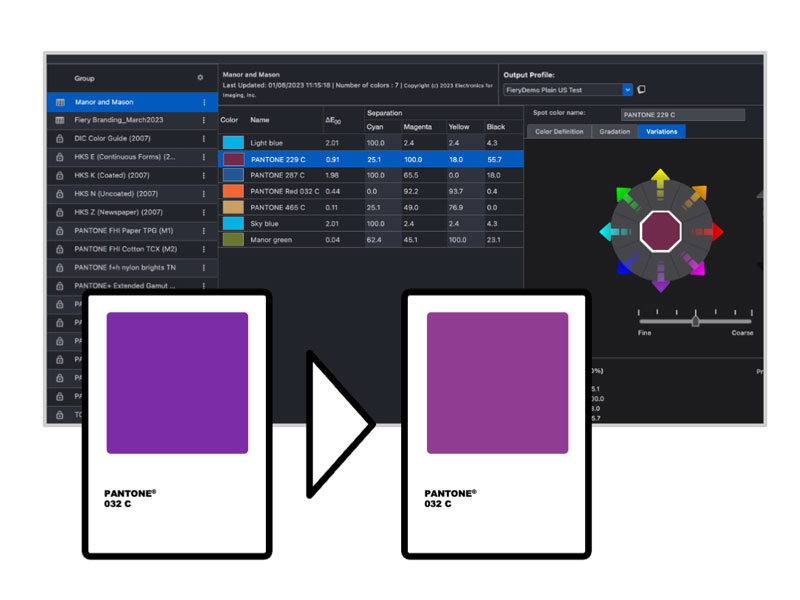This screenshot has width=800, height=600.
Task: Click the Spot color name field
Action: (682, 114)
